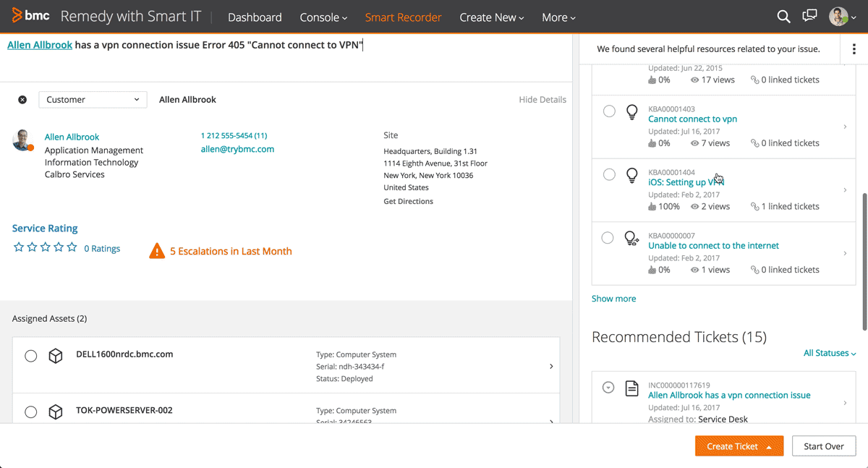Image resolution: width=868 pixels, height=468 pixels.
Task: Expand the iOS: Setting up VPN chevron
Action: coord(845,190)
